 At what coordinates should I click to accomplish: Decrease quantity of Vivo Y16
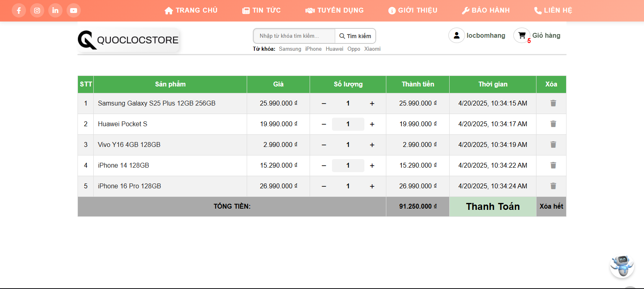tap(324, 145)
